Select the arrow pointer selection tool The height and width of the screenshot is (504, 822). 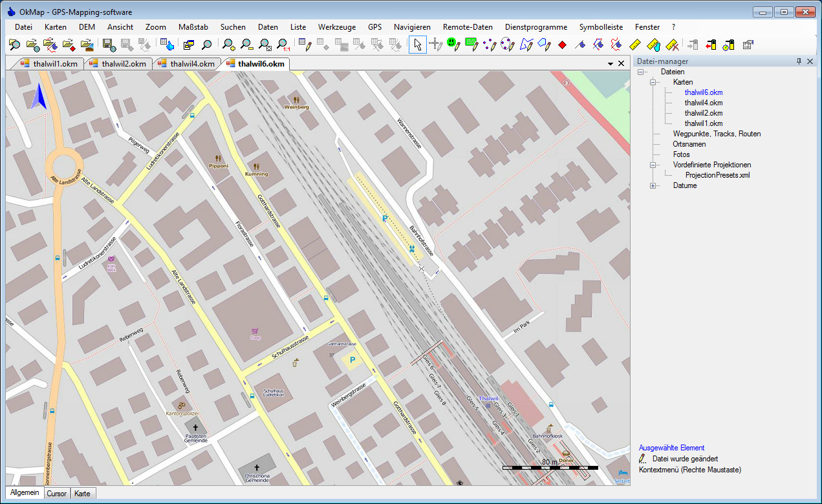pyautogui.click(x=418, y=45)
